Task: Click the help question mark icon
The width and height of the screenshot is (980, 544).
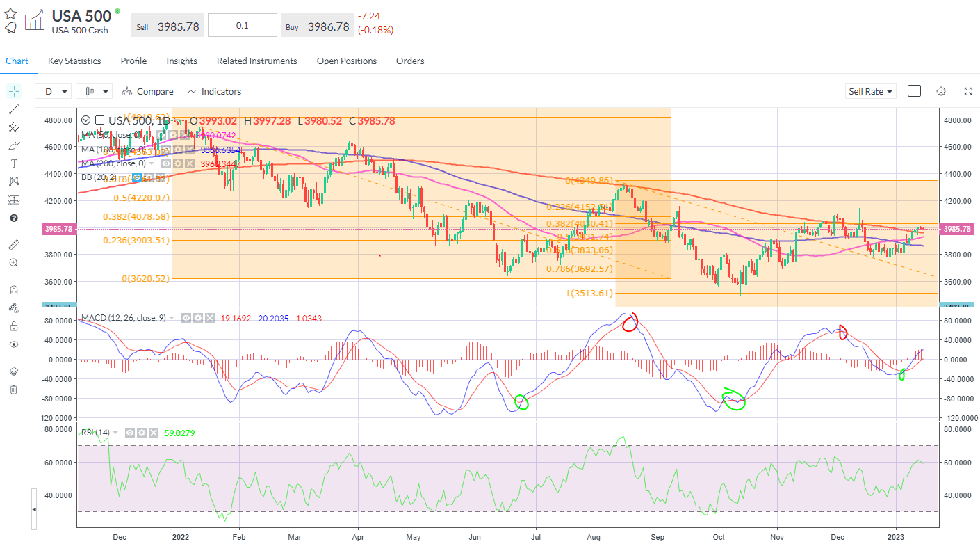Action: (14, 218)
